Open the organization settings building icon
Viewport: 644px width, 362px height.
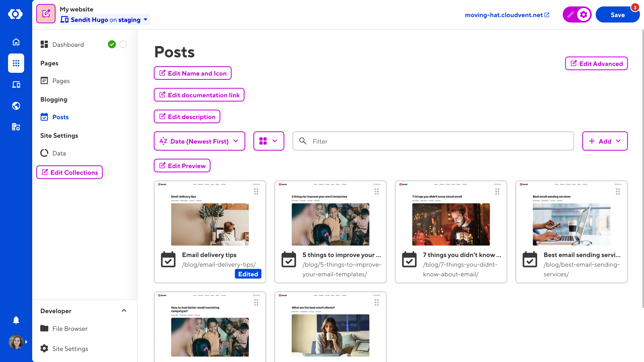pos(16,127)
